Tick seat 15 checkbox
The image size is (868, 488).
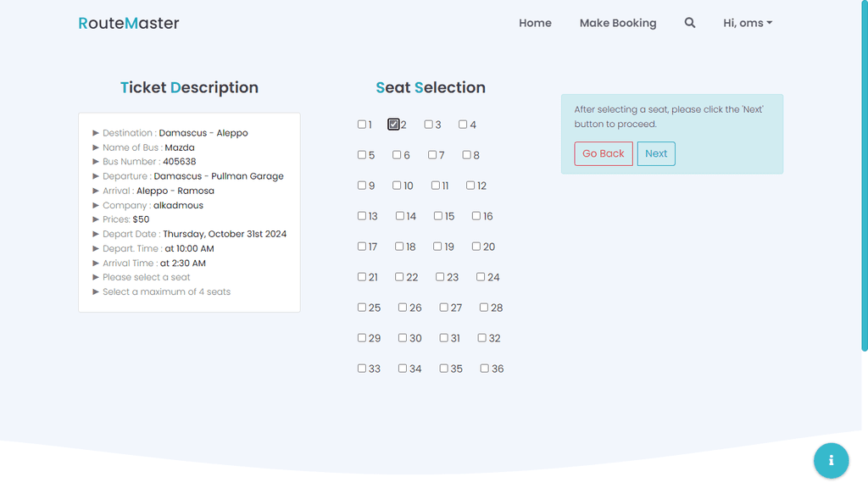tap(438, 216)
